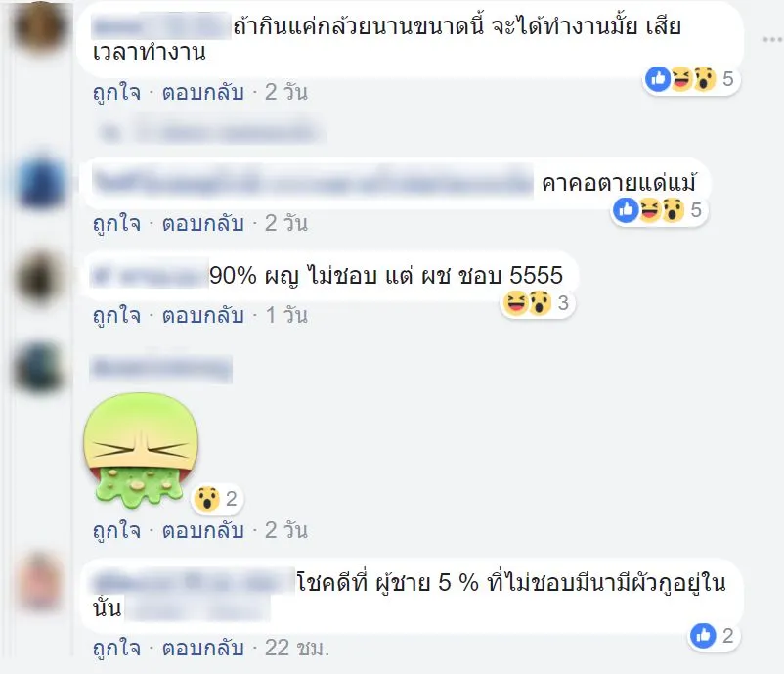This screenshot has height=674, width=784.
Task: Click ถูกใจ under the คาคอตายแต่แม้ comment
Action: [x=117, y=223]
